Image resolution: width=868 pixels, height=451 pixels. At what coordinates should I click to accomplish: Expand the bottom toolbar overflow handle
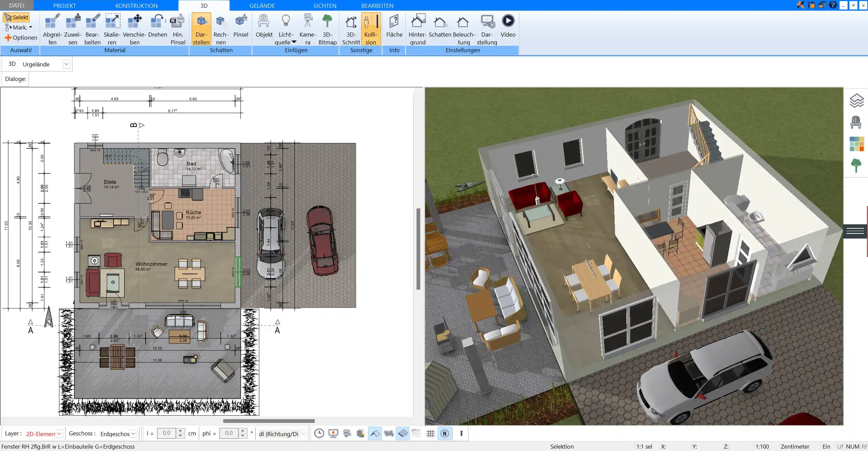[x=461, y=433]
